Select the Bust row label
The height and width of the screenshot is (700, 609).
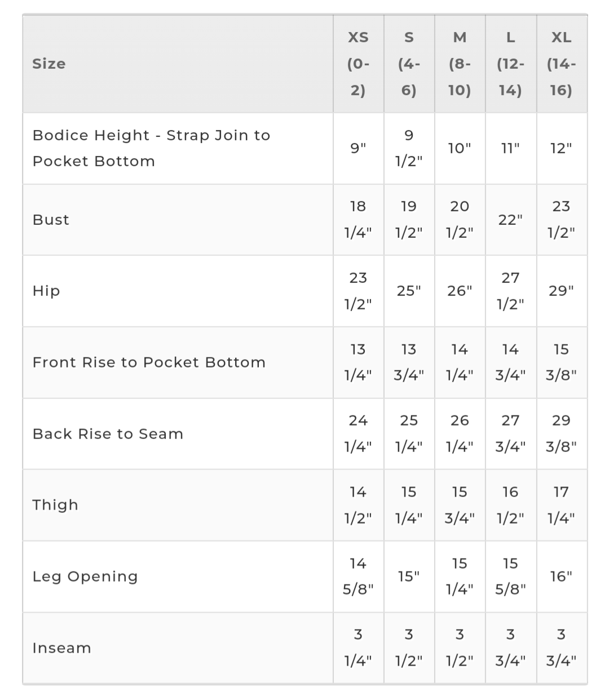51,220
